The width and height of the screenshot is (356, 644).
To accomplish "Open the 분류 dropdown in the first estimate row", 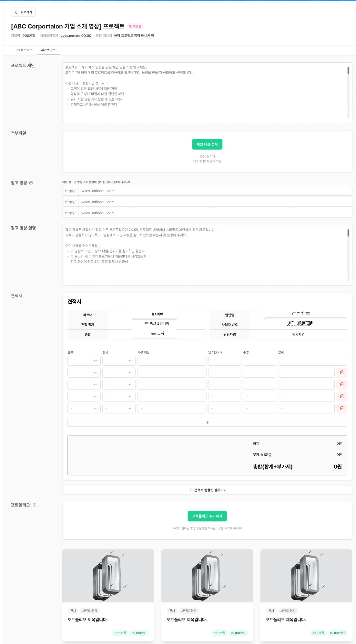I will click(x=84, y=361).
